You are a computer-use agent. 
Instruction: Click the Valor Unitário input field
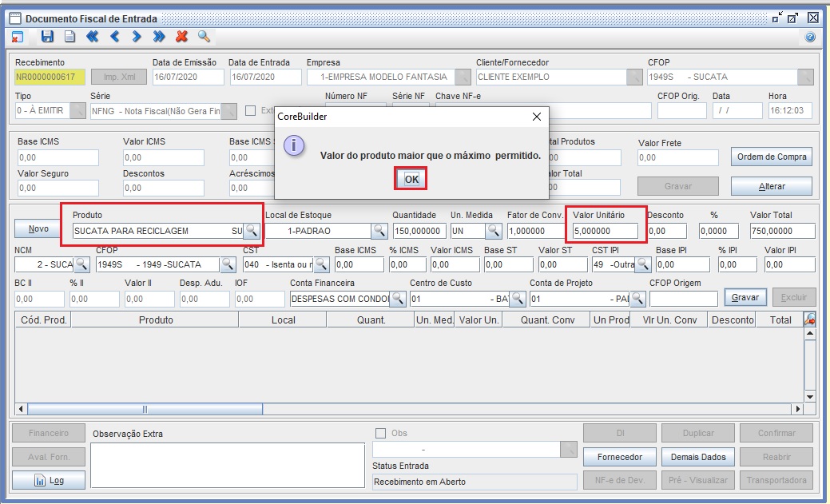(606, 231)
